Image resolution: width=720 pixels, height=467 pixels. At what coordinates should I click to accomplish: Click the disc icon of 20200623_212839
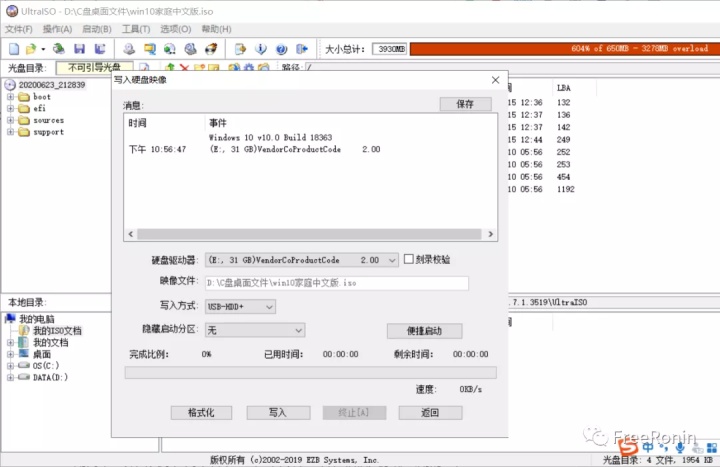pyautogui.click(x=10, y=85)
